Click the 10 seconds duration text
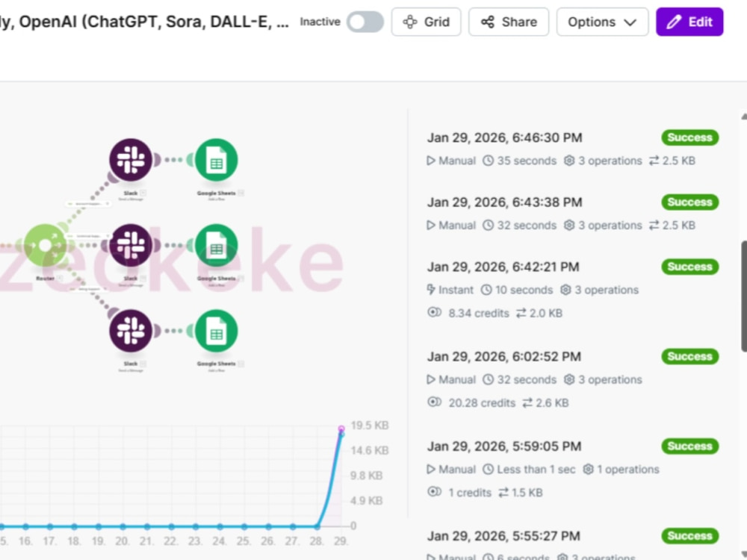 point(524,290)
